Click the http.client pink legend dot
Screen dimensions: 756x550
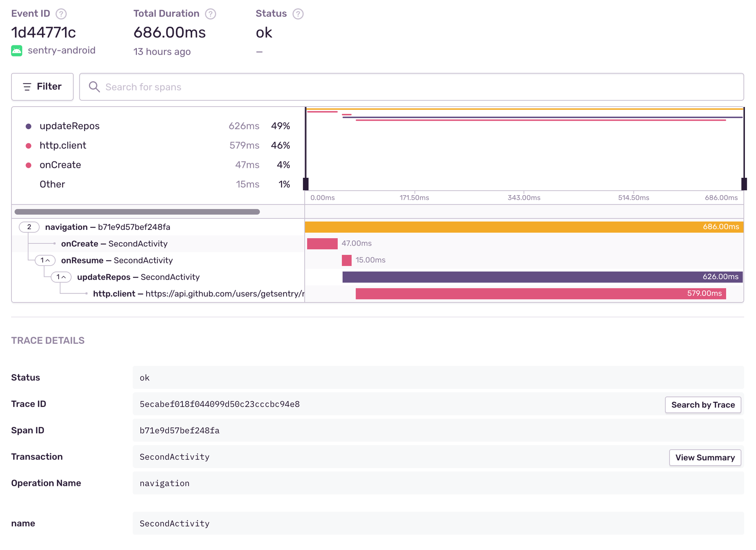click(x=28, y=146)
